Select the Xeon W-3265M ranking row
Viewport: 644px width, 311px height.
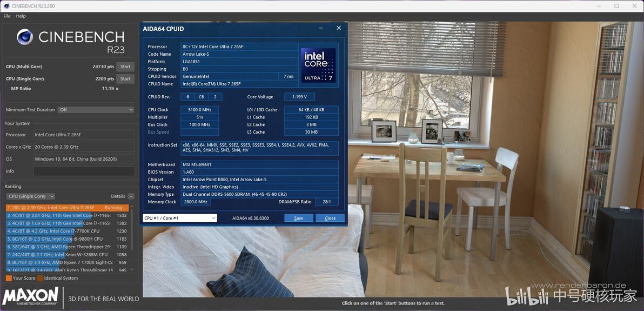pos(68,255)
